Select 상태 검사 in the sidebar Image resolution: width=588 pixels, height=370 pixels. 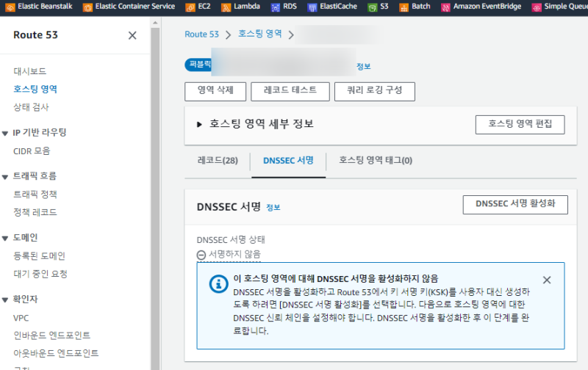pos(31,107)
